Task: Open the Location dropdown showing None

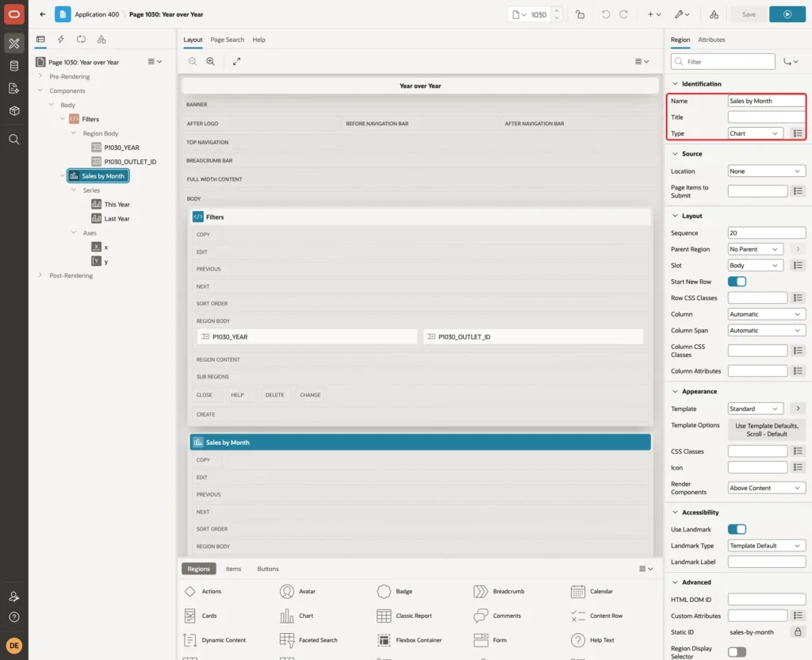Action: 767,171
